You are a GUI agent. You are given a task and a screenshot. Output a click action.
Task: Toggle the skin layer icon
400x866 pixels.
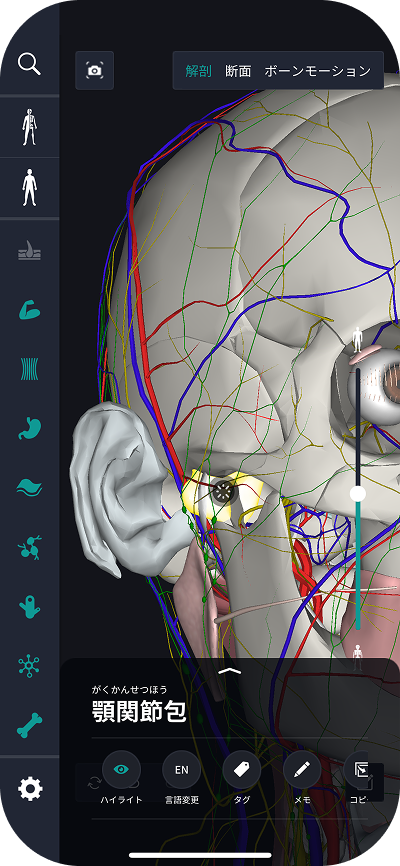(29, 250)
